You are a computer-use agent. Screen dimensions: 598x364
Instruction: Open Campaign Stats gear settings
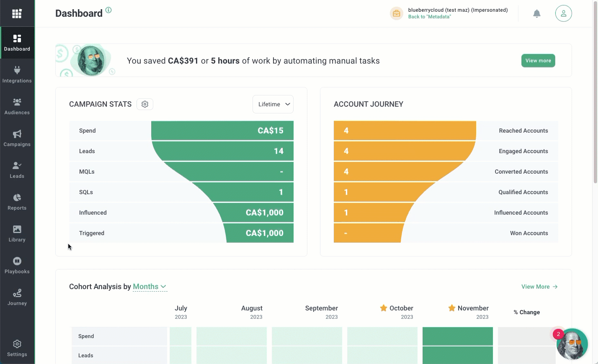145,104
